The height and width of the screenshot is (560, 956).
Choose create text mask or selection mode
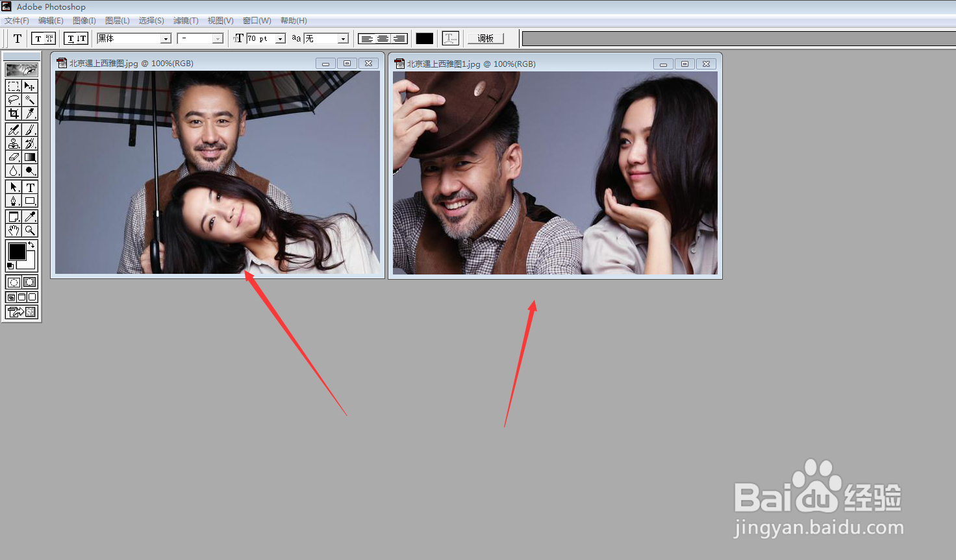49,38
